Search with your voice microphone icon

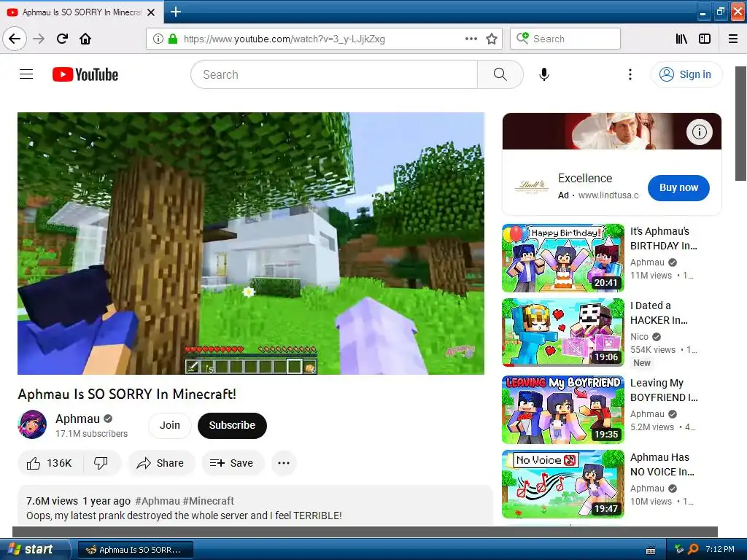544,74
